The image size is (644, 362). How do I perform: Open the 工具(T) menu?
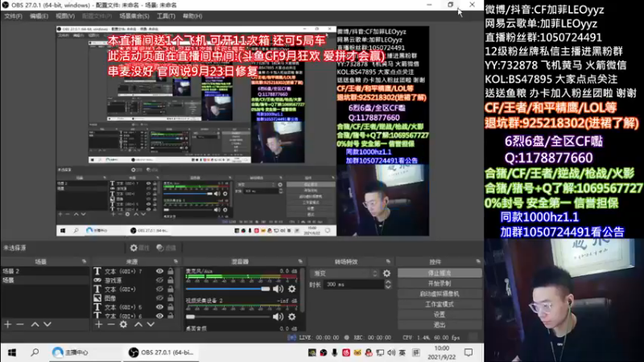pos(166,16)
